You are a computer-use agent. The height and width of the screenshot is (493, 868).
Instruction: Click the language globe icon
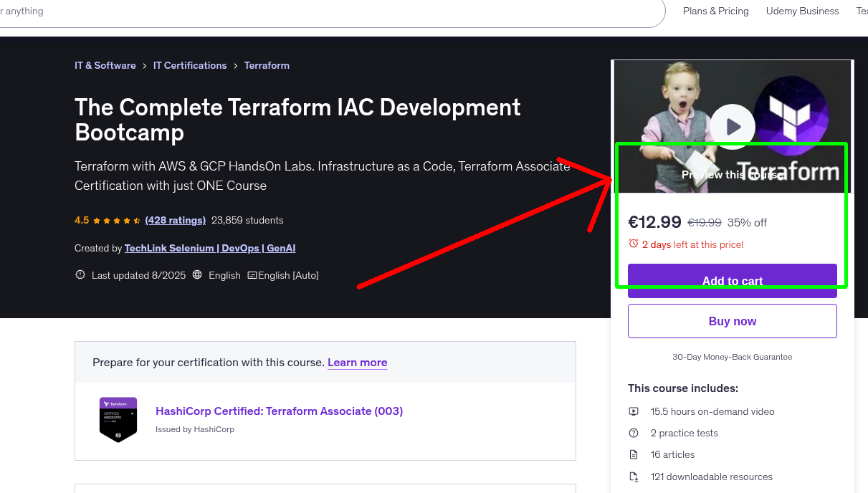(x=197, y=274)
